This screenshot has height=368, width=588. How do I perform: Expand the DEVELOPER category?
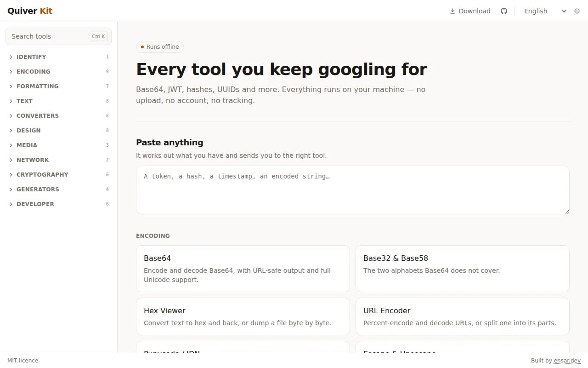coord(59,204)
